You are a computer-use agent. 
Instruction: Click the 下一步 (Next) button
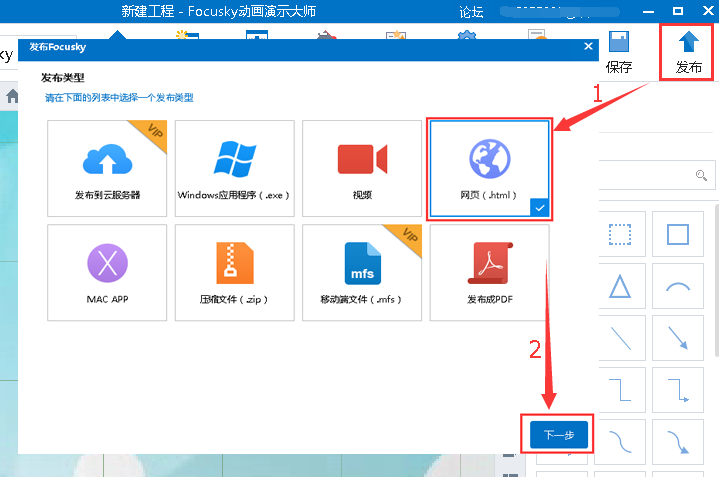point(559,434)
